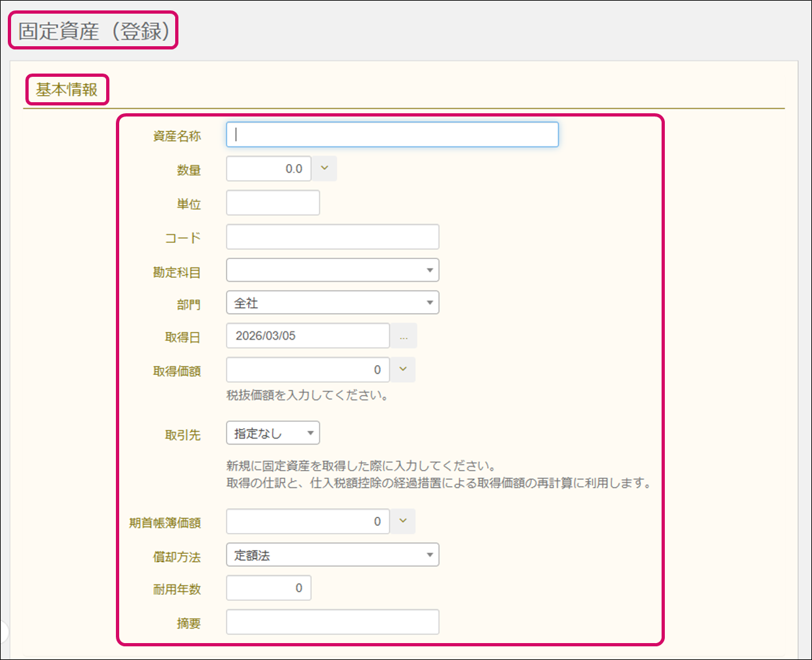Image resolution: width=812 pixels, height=660 pixels.
Task: Click the 単位 input field
Action: (x=273, y=203)
